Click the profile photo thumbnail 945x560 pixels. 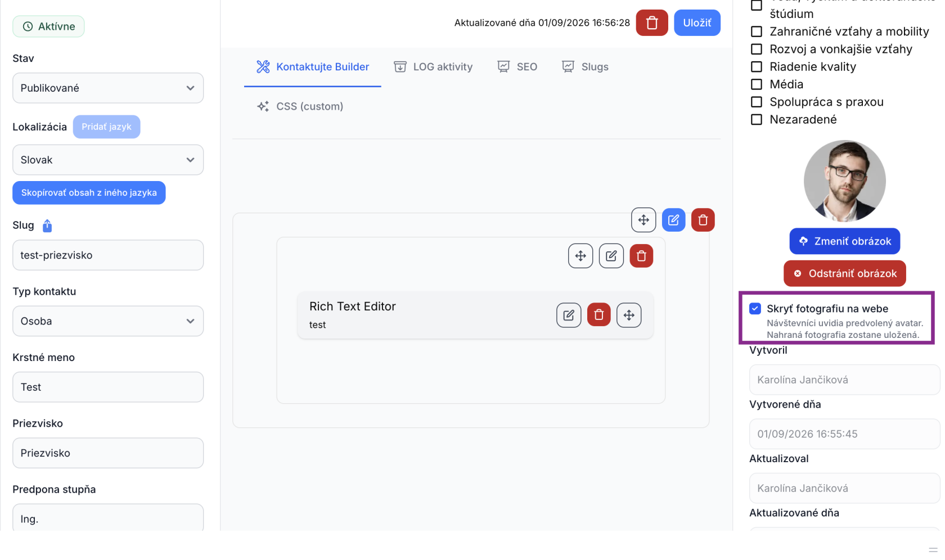tap(845, 181)
